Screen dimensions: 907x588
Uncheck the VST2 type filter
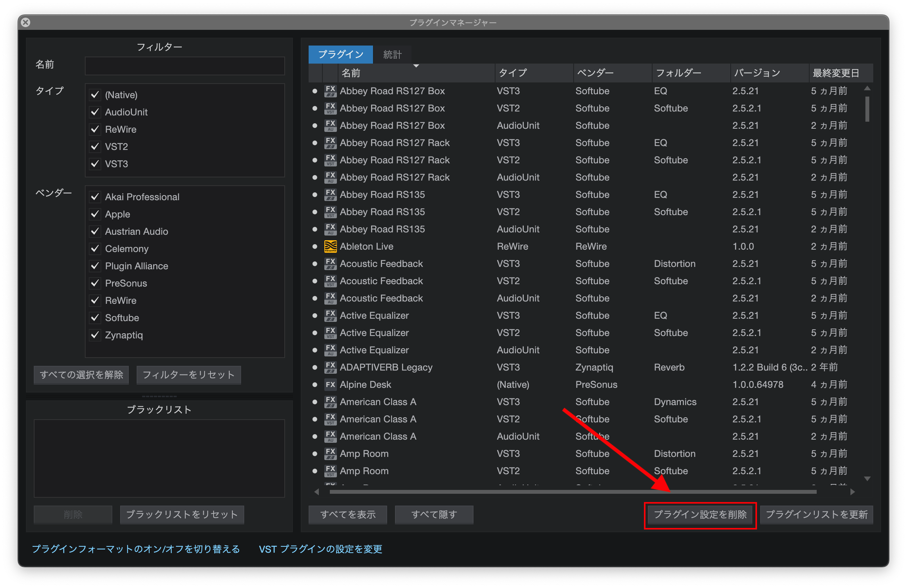95,147
